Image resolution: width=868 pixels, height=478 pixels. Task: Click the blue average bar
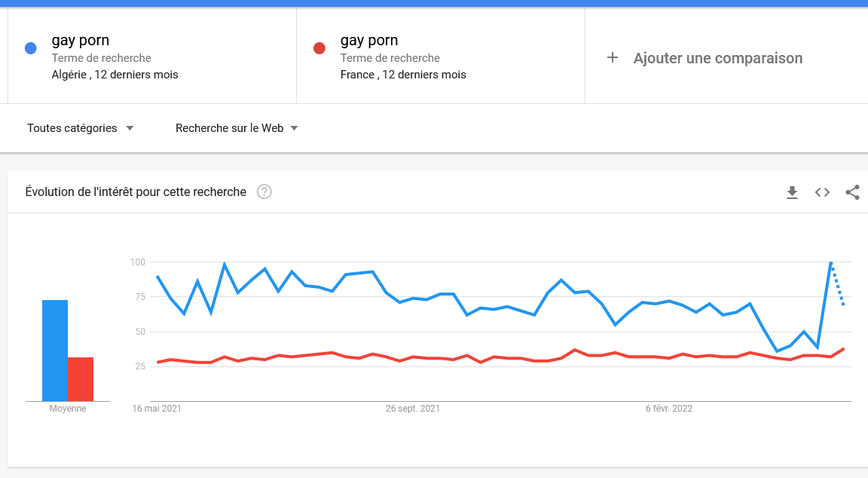click(55, 351)
